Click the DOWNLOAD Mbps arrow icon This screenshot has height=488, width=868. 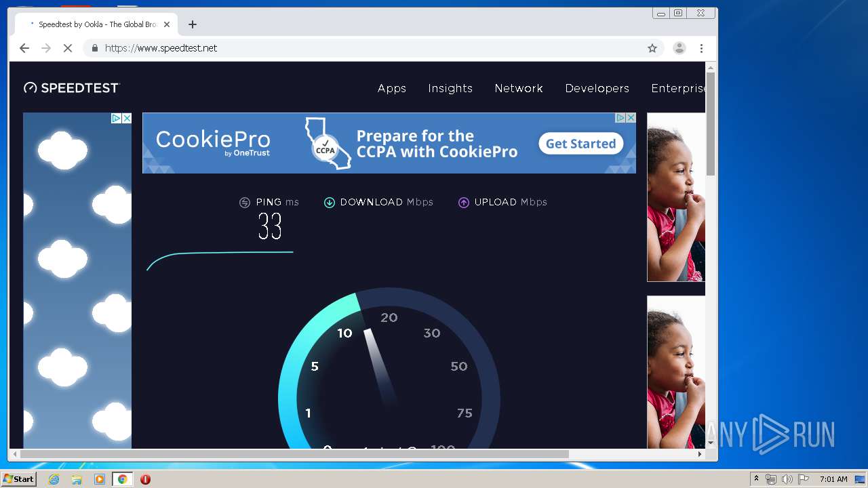pyautogui.click(x=330, y=203)
